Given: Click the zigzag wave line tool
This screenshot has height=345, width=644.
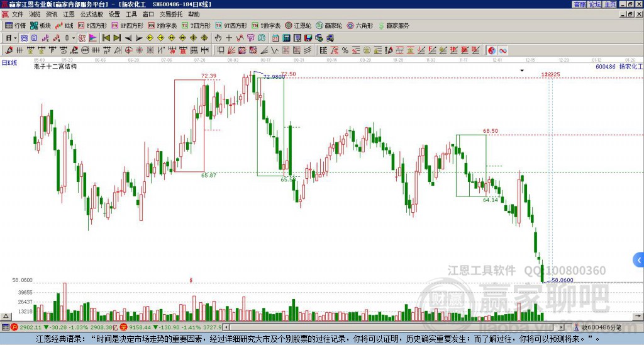Looking at the screenshot, I should coord(274,50).
